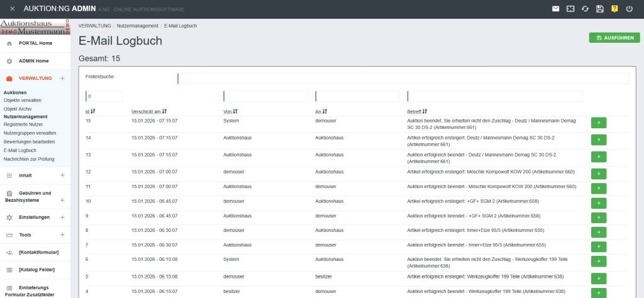Select Gebühren und Bezahlsysteme menu item

point(28,197)
